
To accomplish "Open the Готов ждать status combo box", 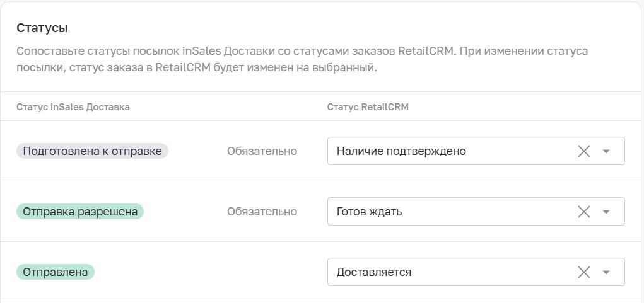I will pyautogui.click(x=476, y=212).
